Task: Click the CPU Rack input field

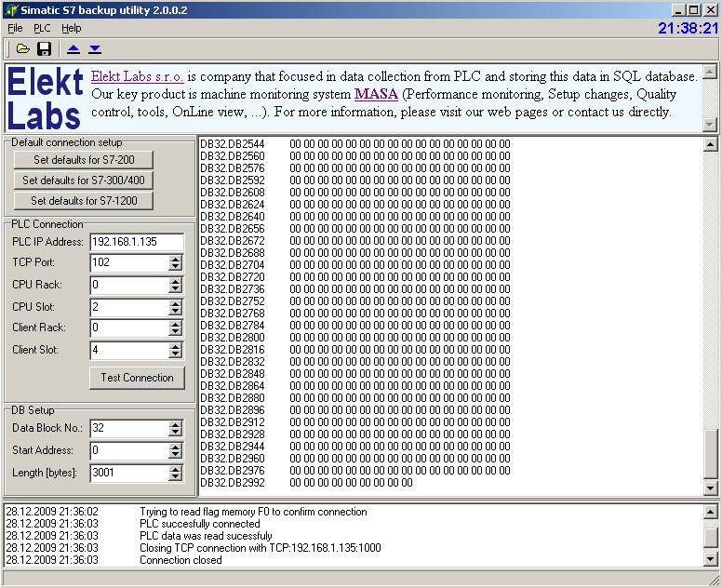Action: coord(129,285)
